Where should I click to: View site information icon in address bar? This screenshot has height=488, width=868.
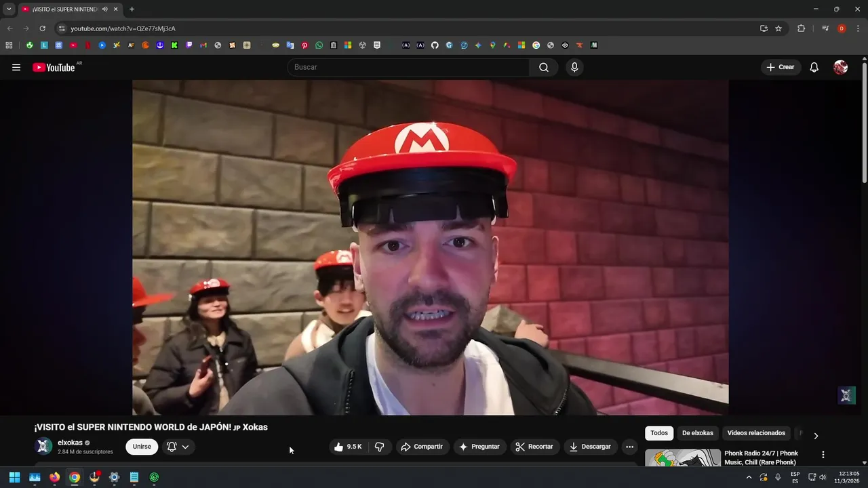tap(62, 28)
